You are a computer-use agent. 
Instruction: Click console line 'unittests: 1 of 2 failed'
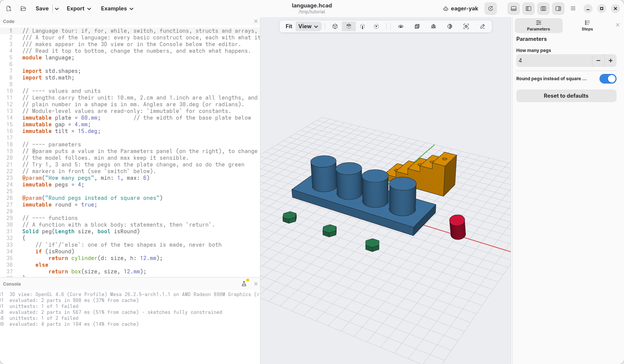(x=44, y=318)
